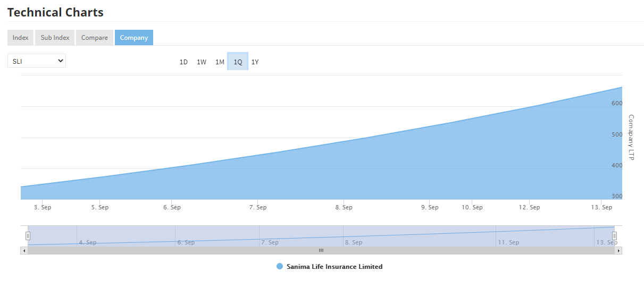Click the scrollbar left arrow

coord(24,250)
